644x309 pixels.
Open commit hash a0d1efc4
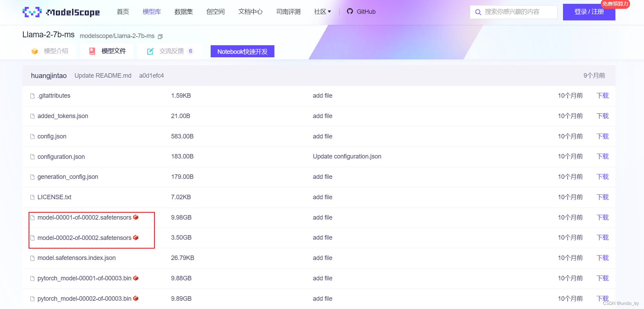[151, 76]
